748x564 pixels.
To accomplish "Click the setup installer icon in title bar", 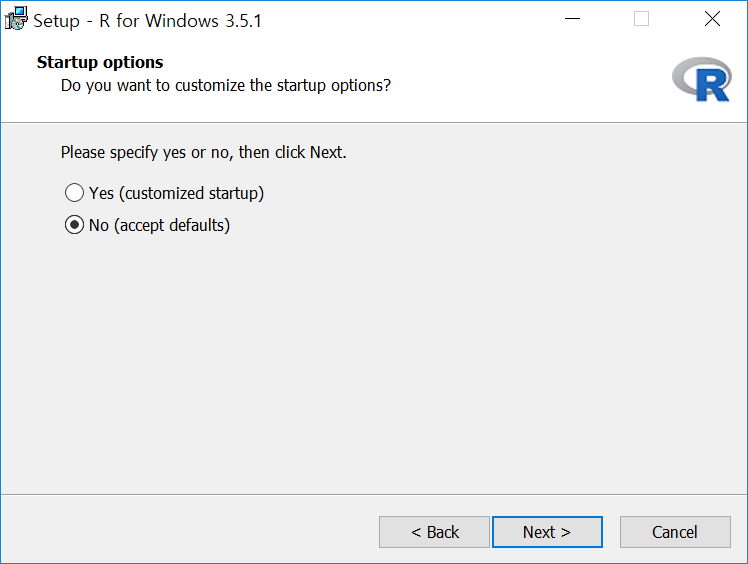I will point(16,19).
